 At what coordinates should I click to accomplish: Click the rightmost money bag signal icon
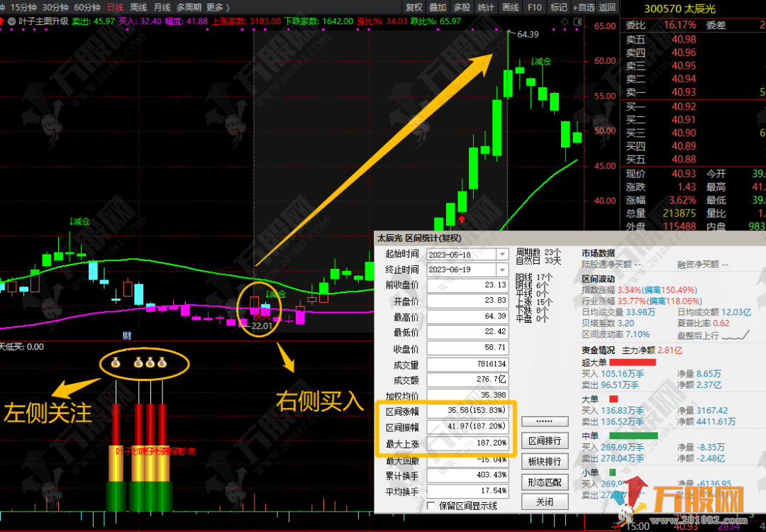tap(162, 363)
